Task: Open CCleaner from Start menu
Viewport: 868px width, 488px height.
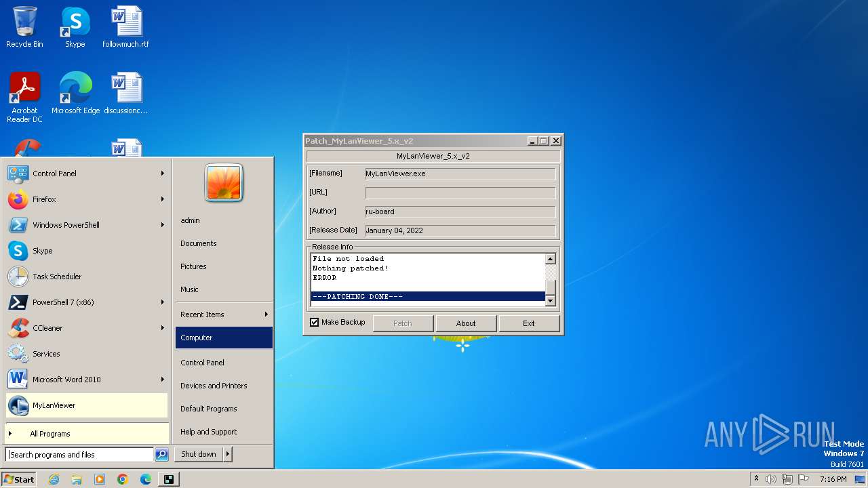Action: pyautogui.click(x=86, y=328)
